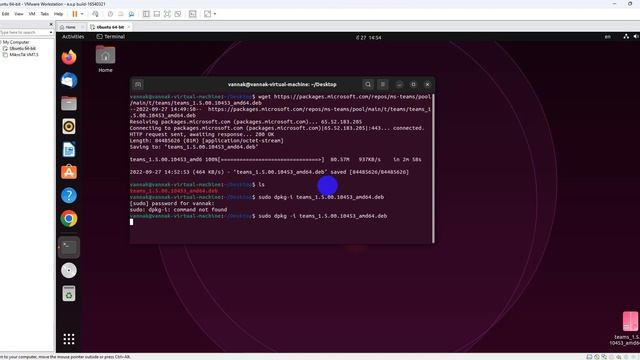Click the hard disk icon in VMware status bar

pyautogui.click(x=589, y=357)
